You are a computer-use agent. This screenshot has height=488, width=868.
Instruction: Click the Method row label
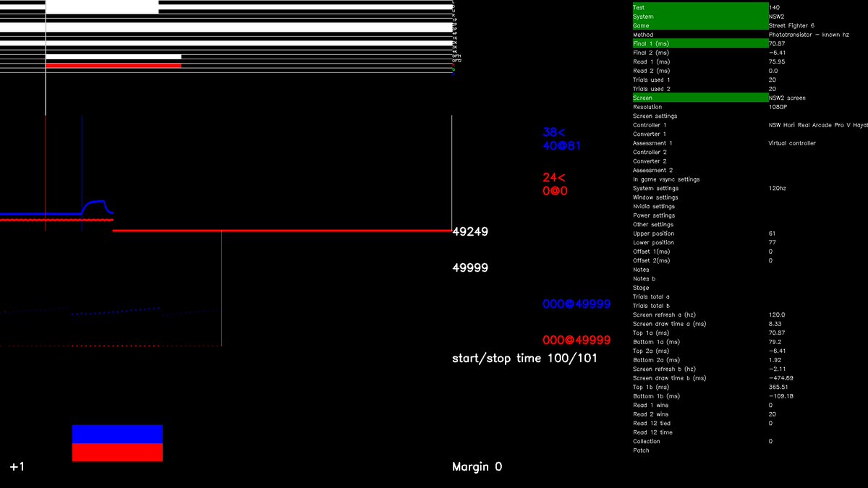[x=643, y=35]
